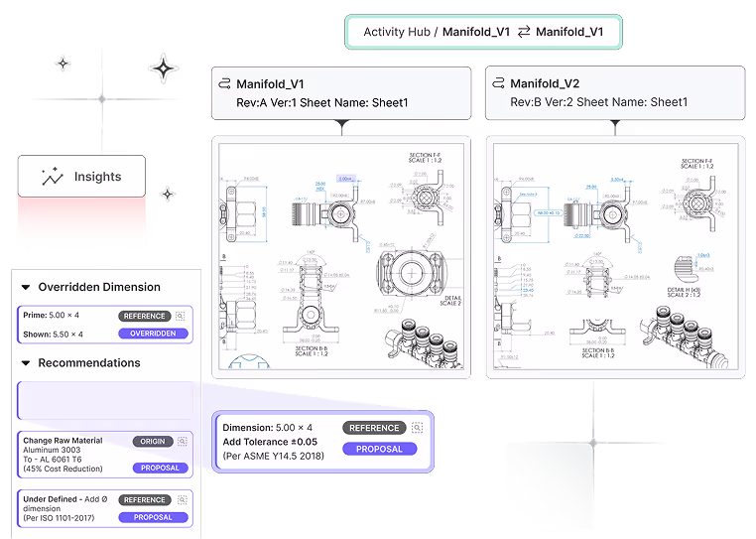The height and width of the screenshot is (539, 756).
Task: Click the REFERENCE badge on Prime 5.00 × 4
Action: click(144, 316)
